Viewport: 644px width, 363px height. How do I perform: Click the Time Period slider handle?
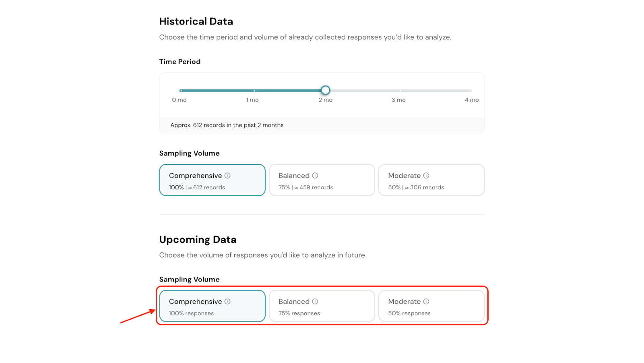pyautogui.click(x=326, y=90)
